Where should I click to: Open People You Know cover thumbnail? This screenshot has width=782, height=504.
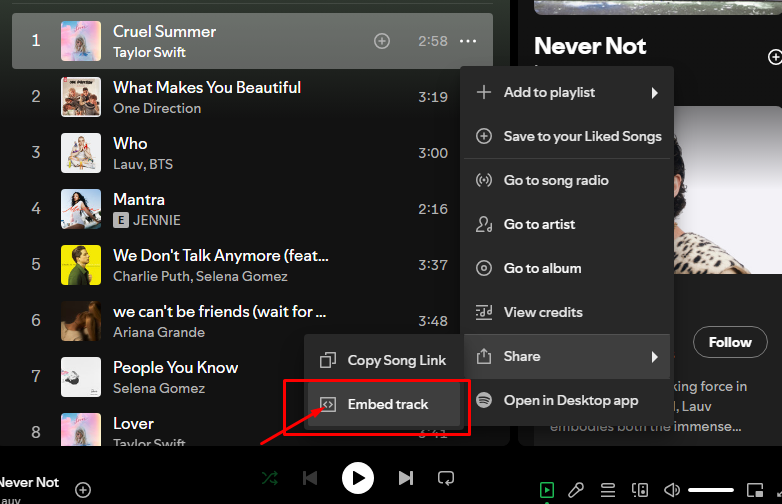tap(81, 377)
